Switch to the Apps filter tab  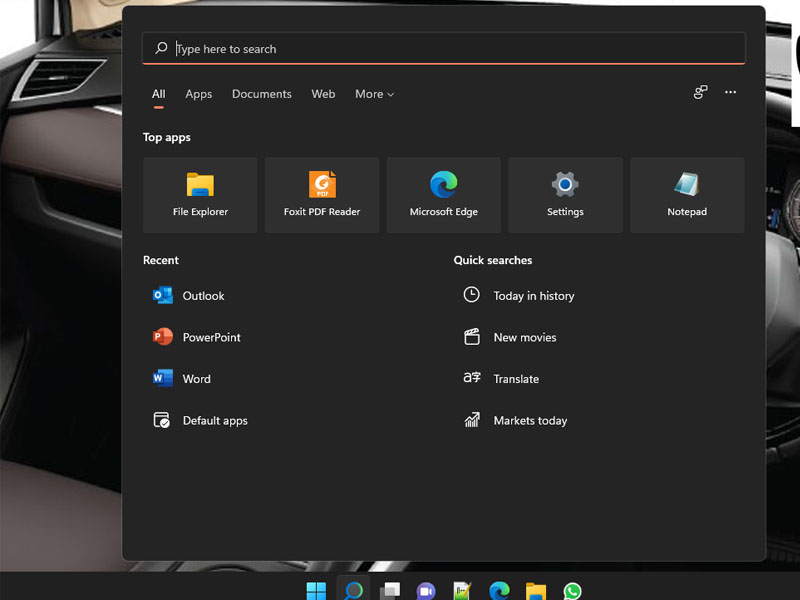pyautogui.click(x=198, y=94)
